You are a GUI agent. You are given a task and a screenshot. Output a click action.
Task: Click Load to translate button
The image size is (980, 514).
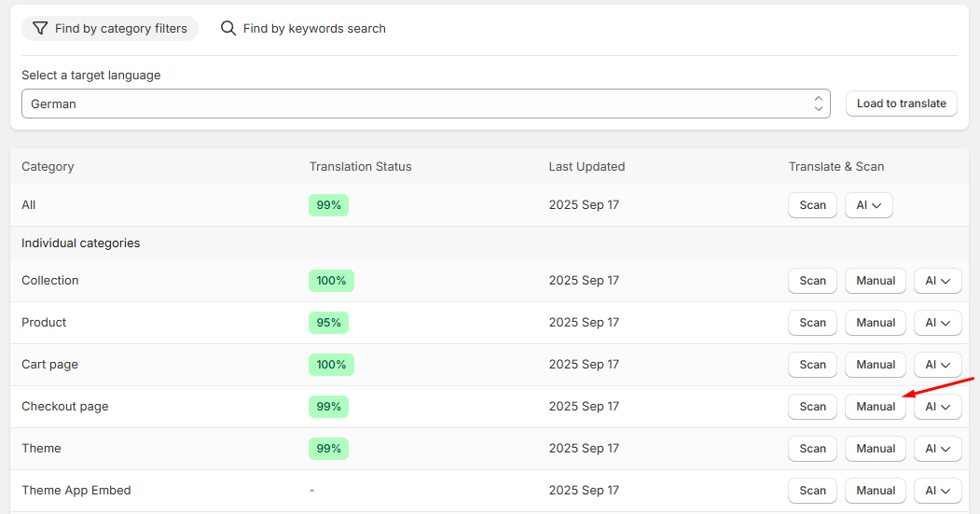click(902, 104)
